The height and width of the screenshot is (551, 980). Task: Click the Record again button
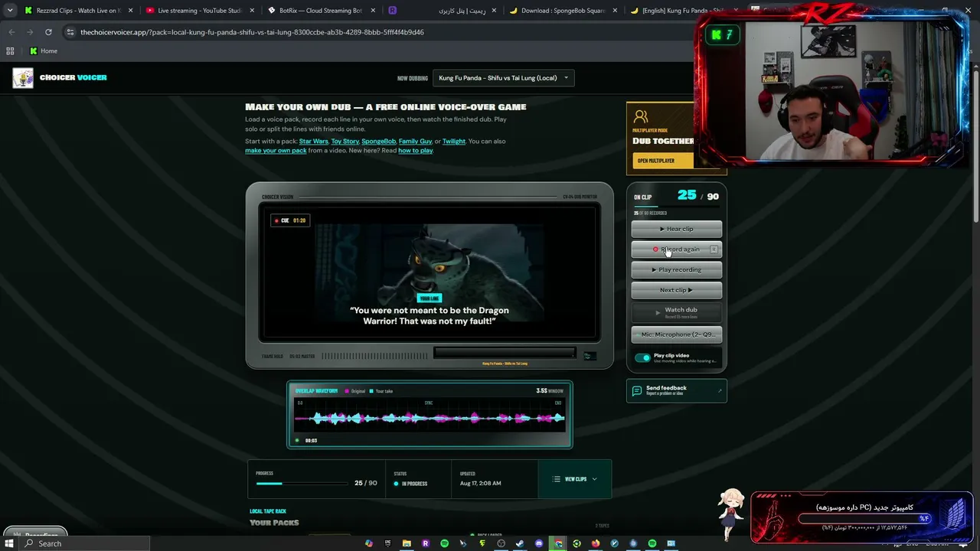pos(677,249)
